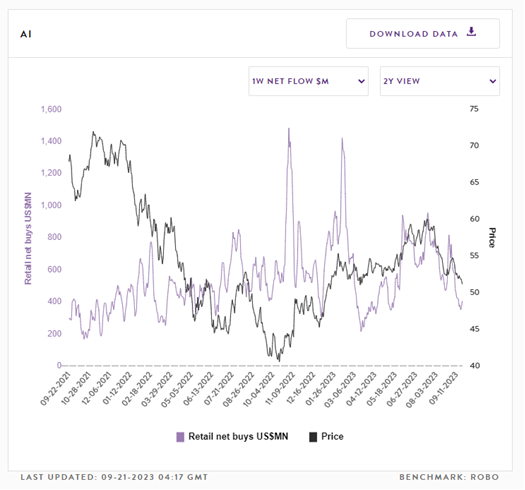This screenshot has width=525, height=490.
Task: Open the 2Y View dropdown
Action: click(x=440, y=81)
